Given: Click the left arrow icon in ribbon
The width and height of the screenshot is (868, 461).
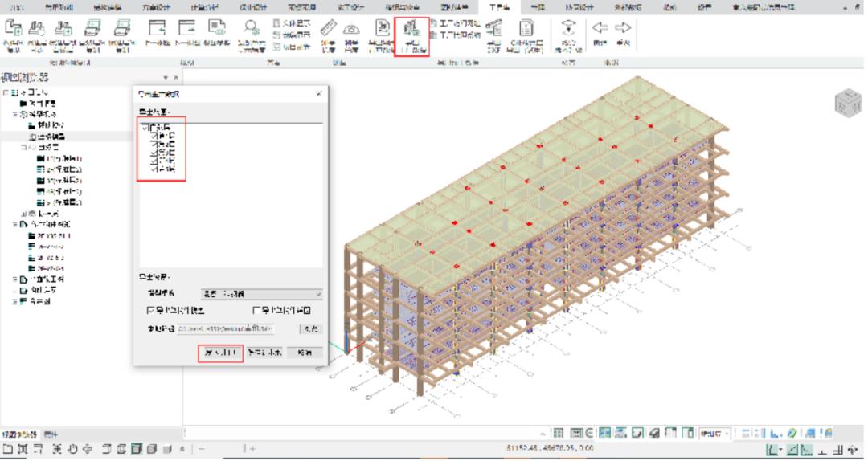Looking at the screenshot, I should [x=600, y=28].
